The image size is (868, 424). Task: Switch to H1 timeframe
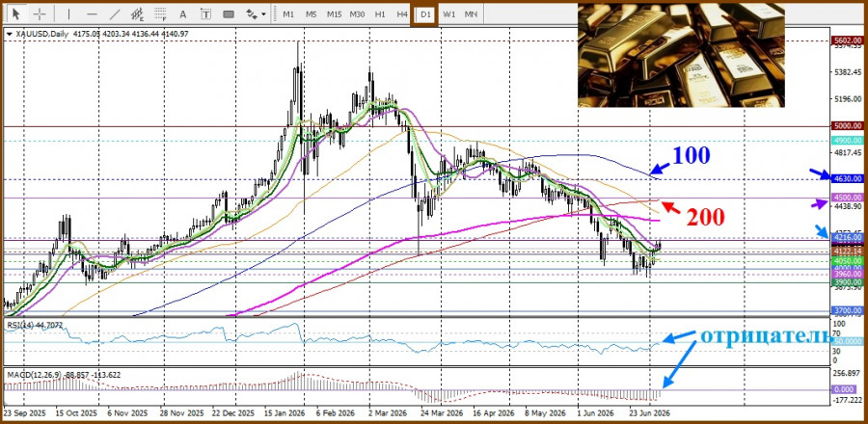(380, 14)
